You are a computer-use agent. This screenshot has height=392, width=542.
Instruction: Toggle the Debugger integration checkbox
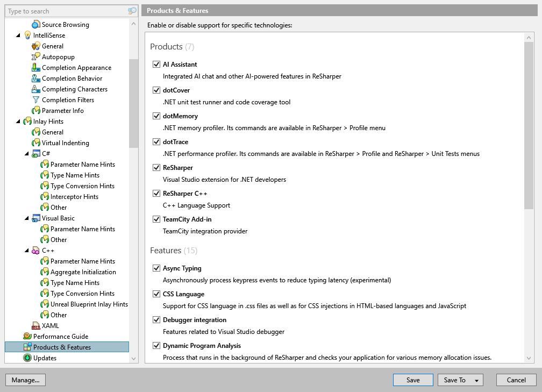pyautogui.click(x=156, y=320)
